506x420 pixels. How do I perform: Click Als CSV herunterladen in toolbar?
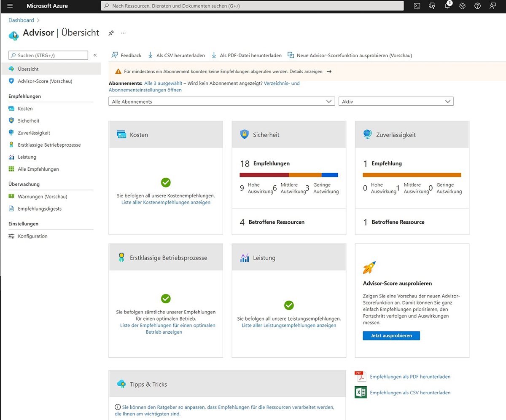tap(176, 55)
